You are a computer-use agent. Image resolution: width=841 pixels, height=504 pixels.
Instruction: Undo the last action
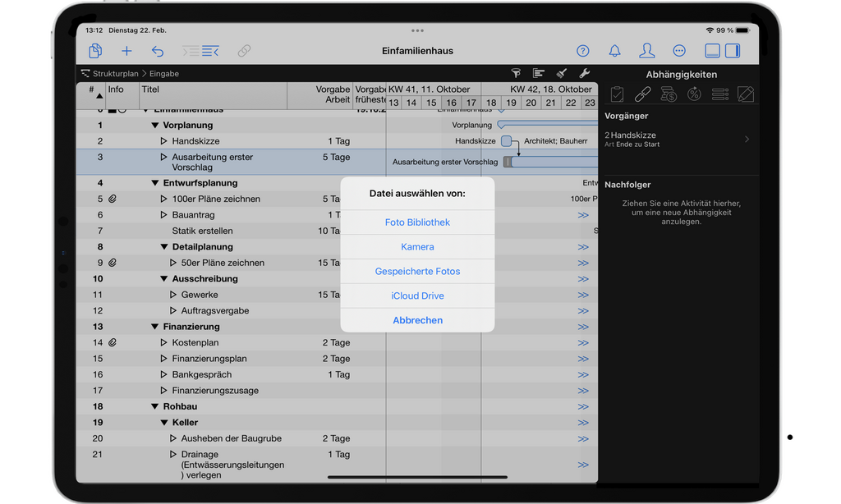158,51
